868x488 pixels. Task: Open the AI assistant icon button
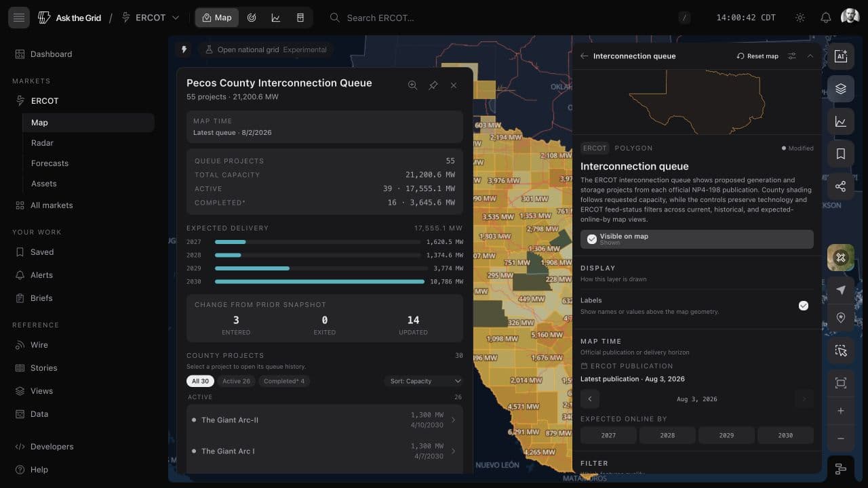tap(841, 56)
